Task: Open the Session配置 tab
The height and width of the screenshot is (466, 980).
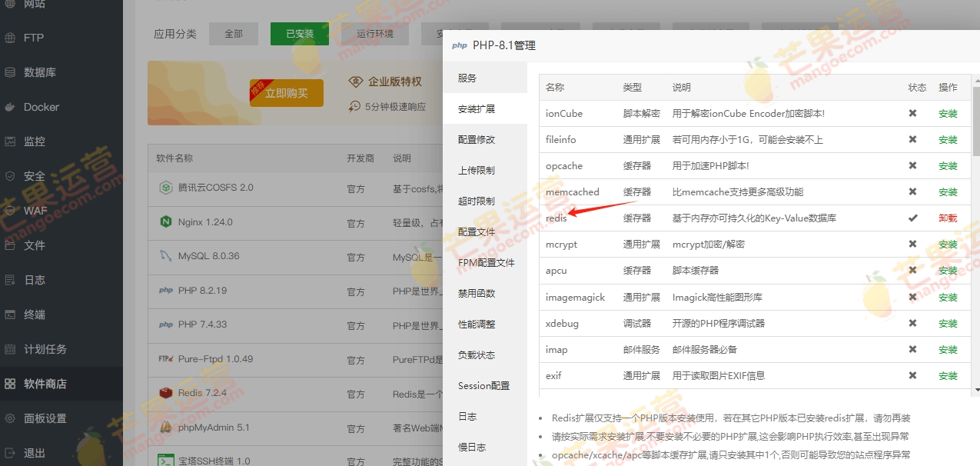Action: [x=483, y=386]
